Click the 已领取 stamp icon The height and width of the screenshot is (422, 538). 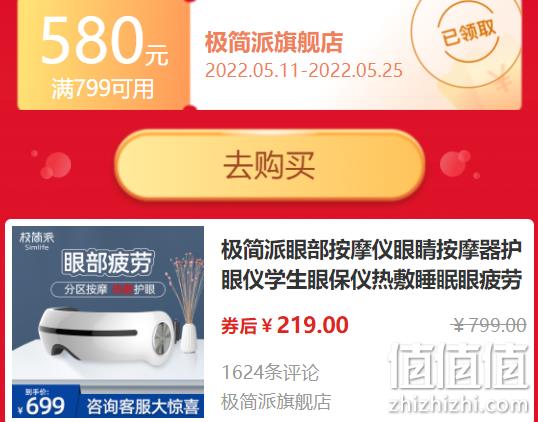pos(468,33)
